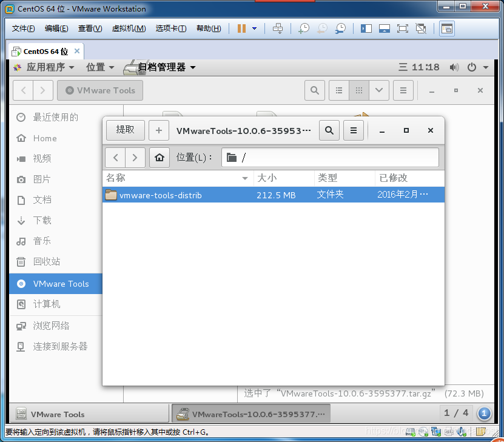Close the CentOS 64 位 tab
Screen dimensions: 504x442
click(x=77, y=51)
